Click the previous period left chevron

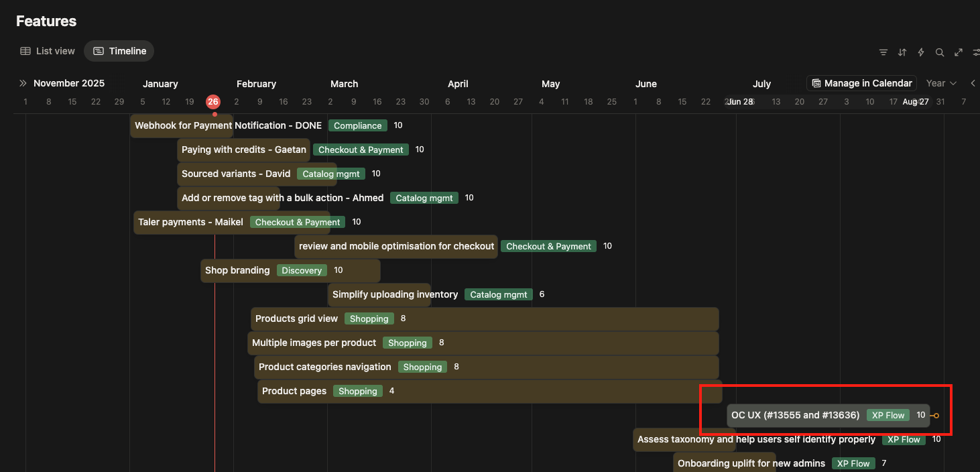[x=973, y=83]
